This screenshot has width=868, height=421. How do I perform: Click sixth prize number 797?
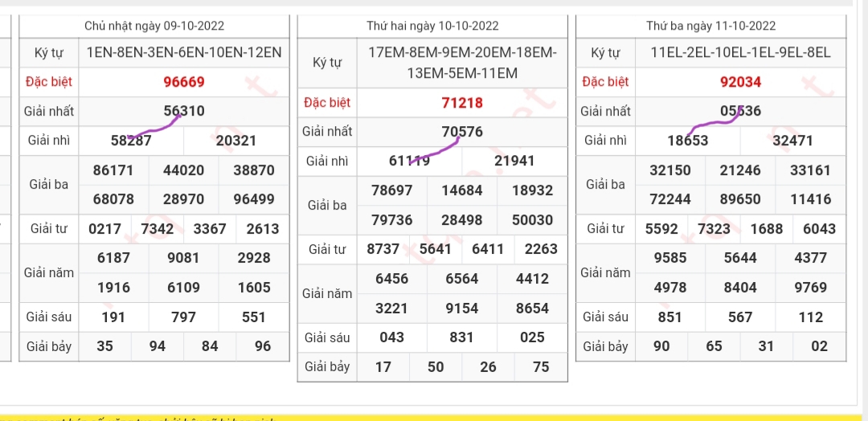[183, 317]
